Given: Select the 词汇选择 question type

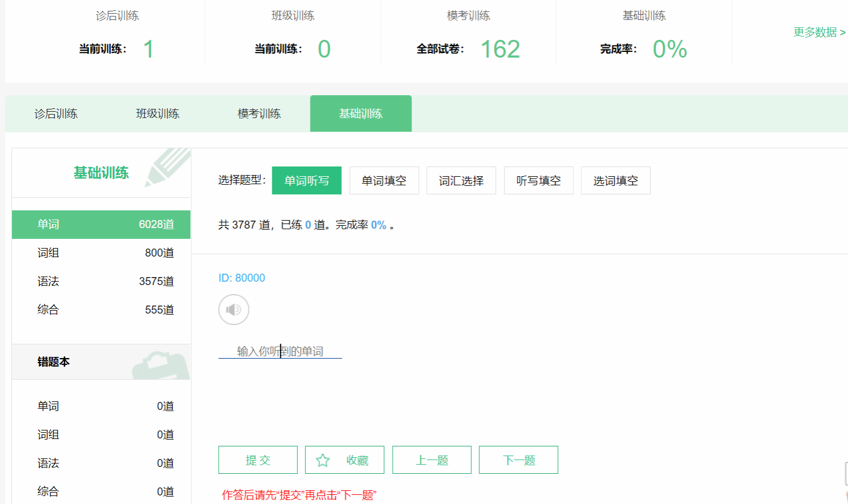Looking at the screenshot, I should pyautogui.click(x=461, y=181).
